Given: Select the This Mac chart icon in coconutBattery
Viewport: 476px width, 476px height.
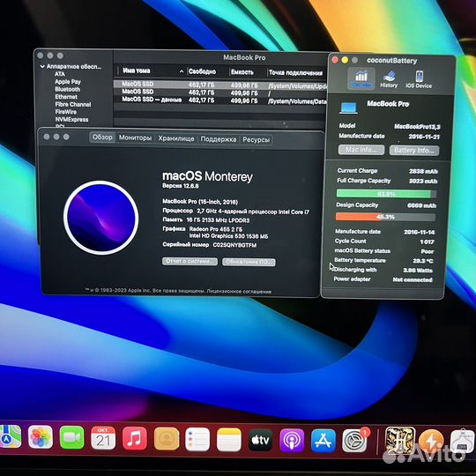Looking at the screenshot, I should coord(361,78).
